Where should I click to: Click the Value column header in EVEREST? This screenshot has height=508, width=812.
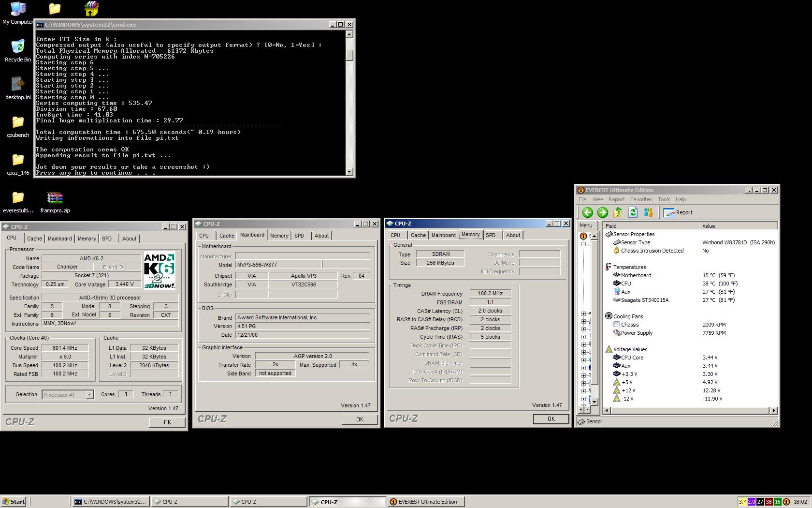click(x=738, y=226)
